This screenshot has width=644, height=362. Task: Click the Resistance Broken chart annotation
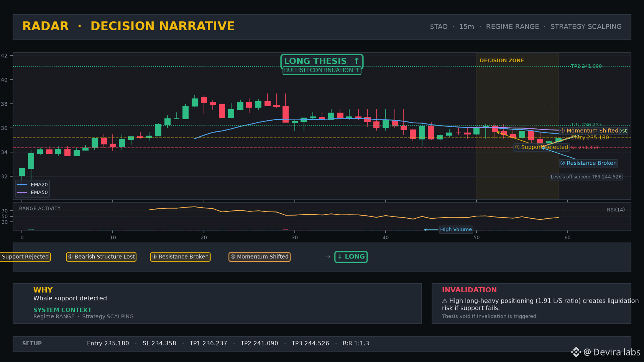(x=588, y=163)
